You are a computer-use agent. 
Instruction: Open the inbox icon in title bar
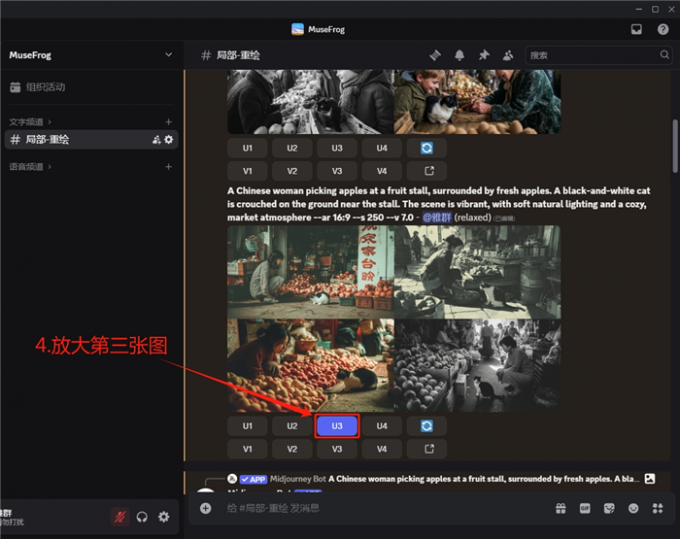click(636, 29)
